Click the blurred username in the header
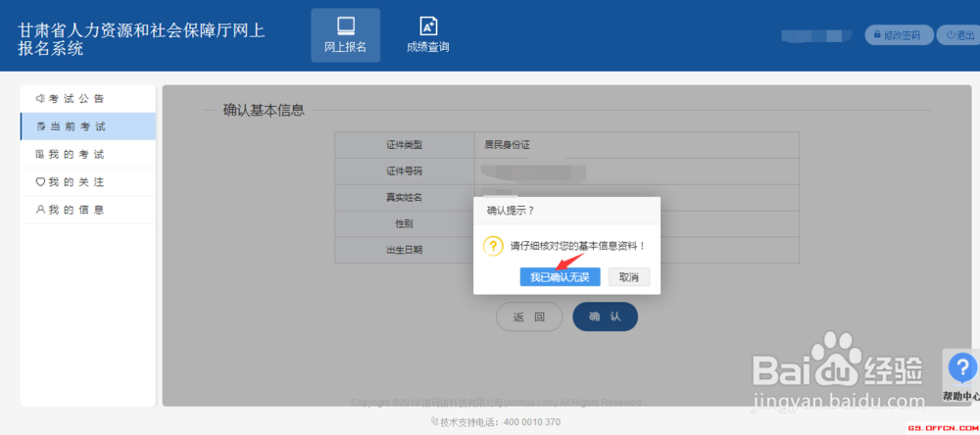The width and height of the screenshot is (980, 435). tap(817, 35)
